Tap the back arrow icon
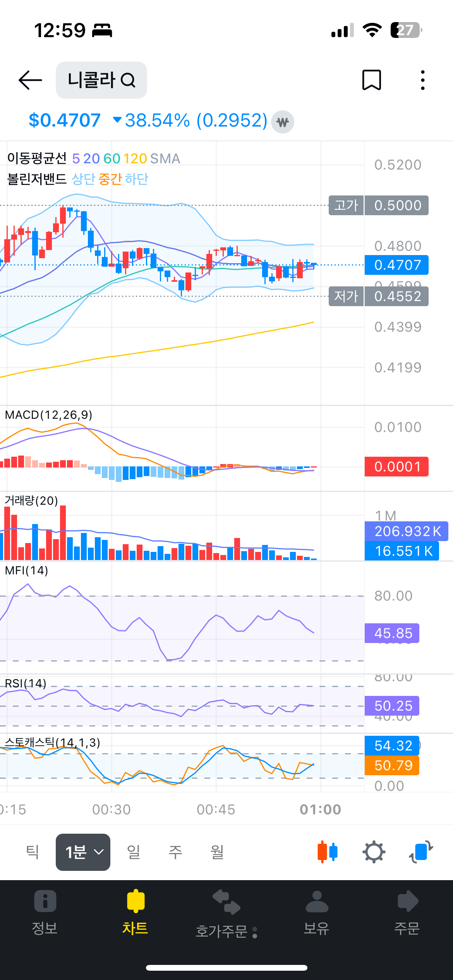 (30, 80)
